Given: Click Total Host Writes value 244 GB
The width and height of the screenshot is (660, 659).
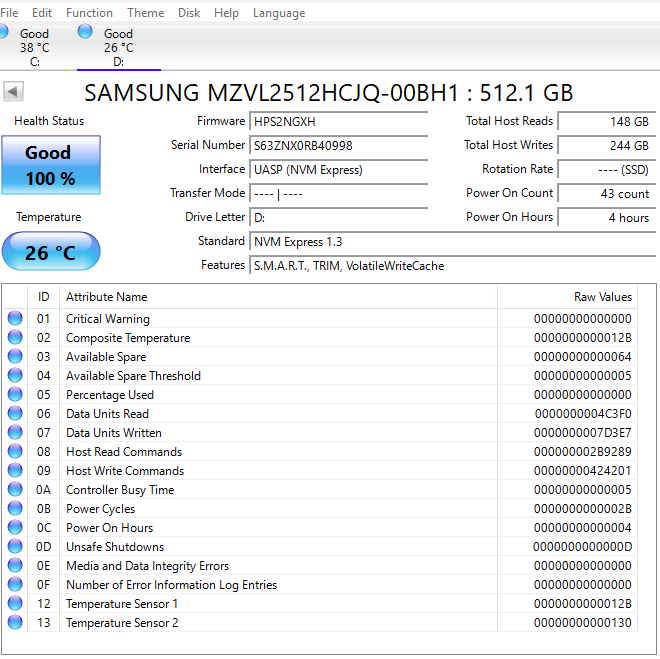Looking at the screenshot, I should tap(607, 146).
